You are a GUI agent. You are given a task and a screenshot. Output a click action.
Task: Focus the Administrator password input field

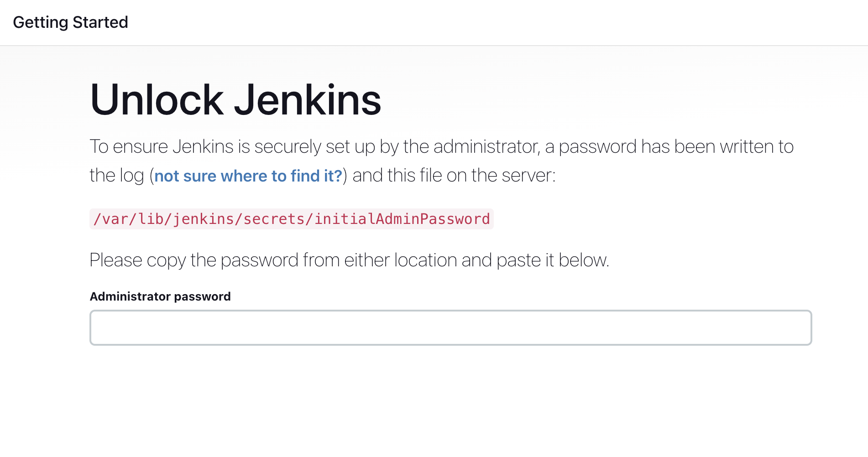pyautogui.click(x=450, y=327)
